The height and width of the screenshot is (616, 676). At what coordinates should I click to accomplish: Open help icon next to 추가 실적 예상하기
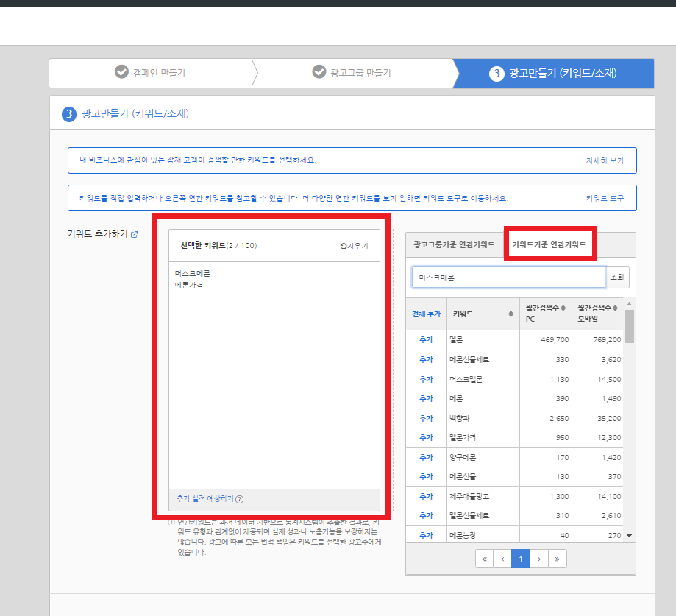[x=240, y=499]
